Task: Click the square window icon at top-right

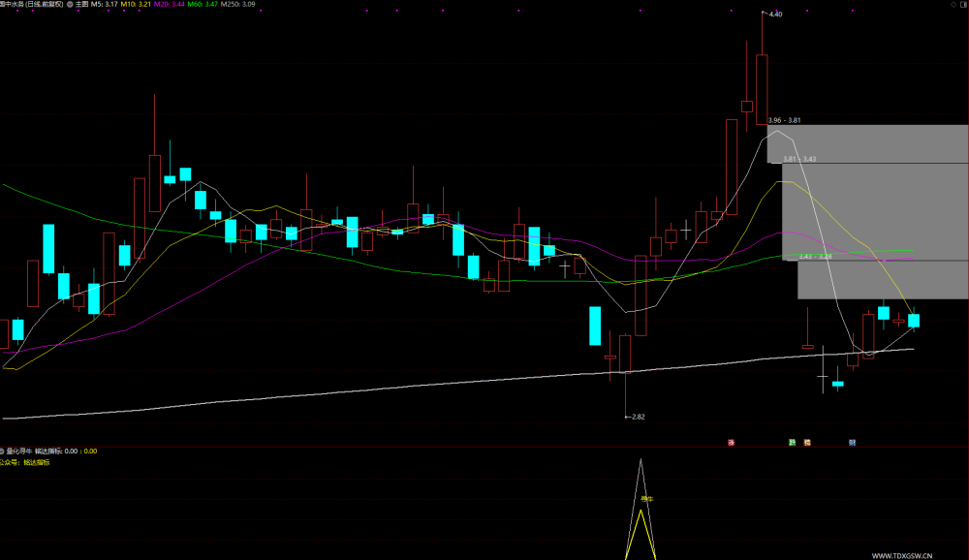Action: coord(964,4)
